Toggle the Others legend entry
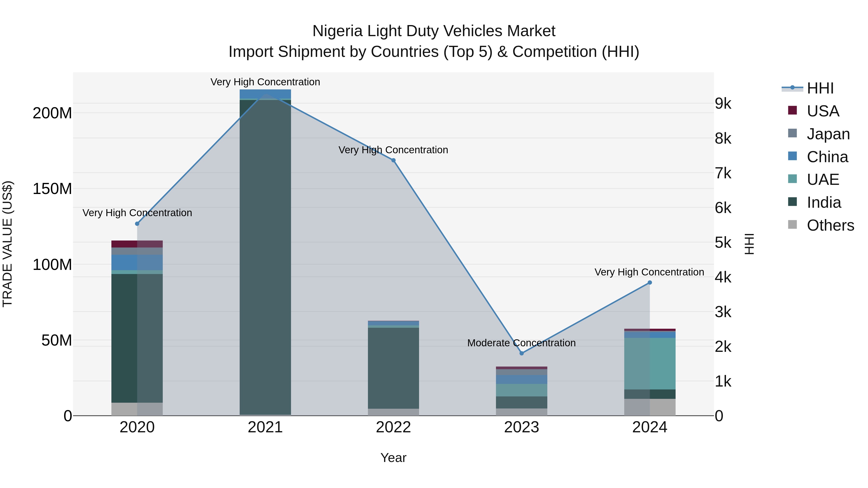Viewport: 868px width, 488px height. tap(821, 225)
